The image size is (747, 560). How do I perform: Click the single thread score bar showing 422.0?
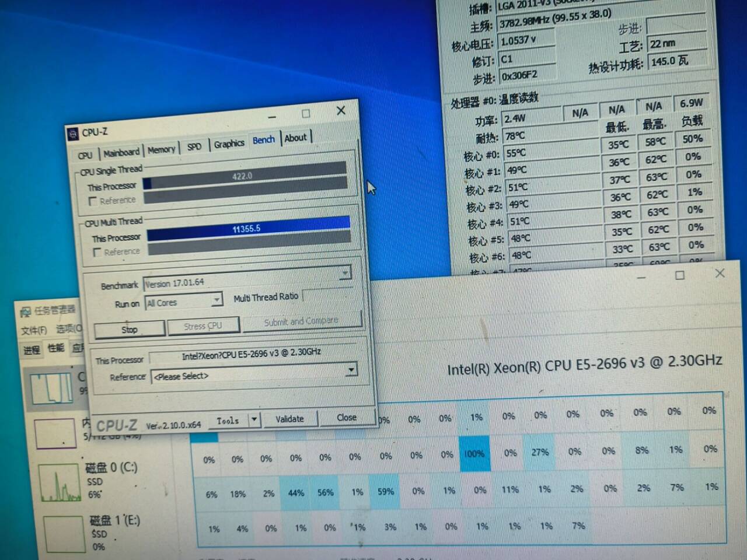click(x=245, y=176)
